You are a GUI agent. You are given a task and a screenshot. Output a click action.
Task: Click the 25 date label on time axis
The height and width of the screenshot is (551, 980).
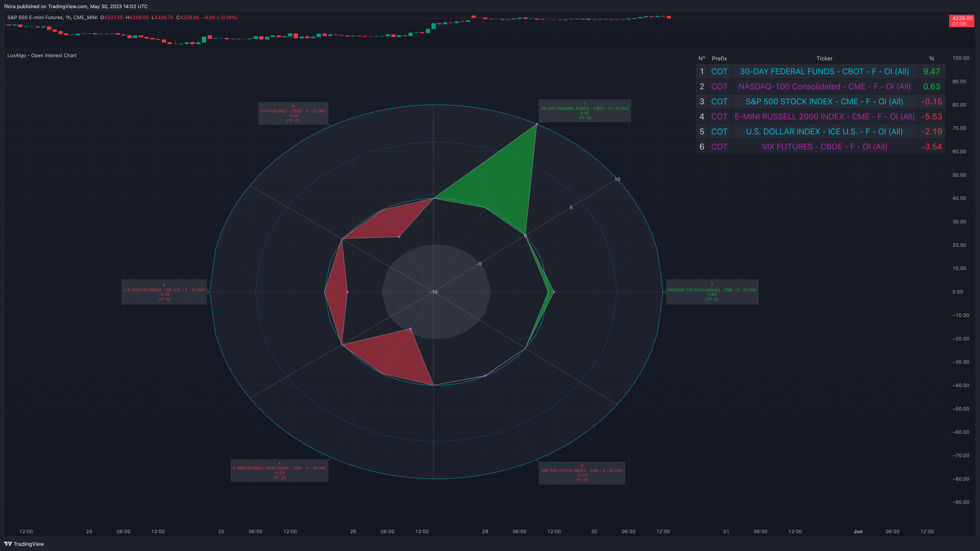[x=221, y=532]
